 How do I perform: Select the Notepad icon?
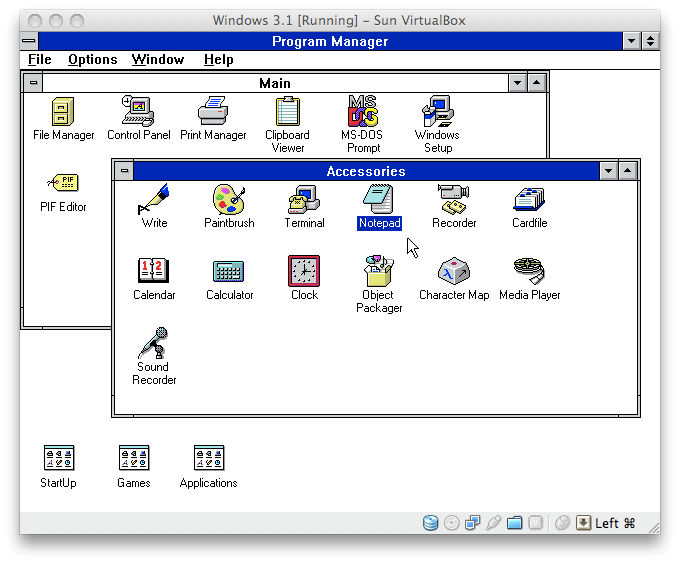(x=379, y=199)
